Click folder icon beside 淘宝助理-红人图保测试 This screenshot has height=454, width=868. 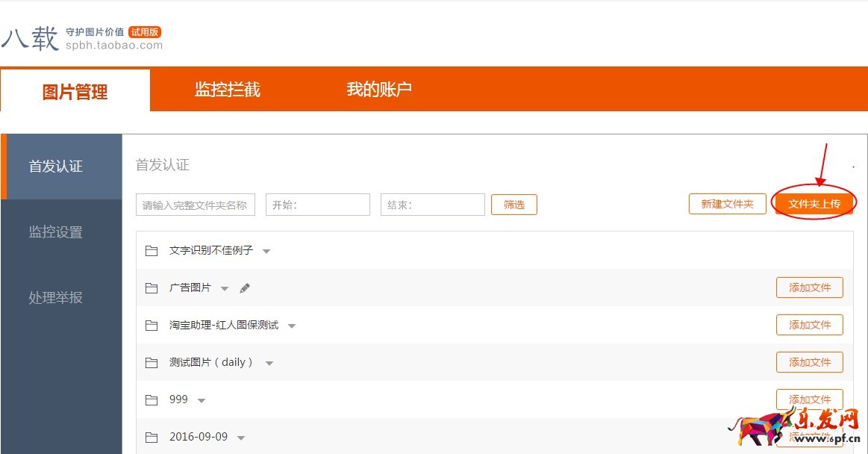point(151,325)
